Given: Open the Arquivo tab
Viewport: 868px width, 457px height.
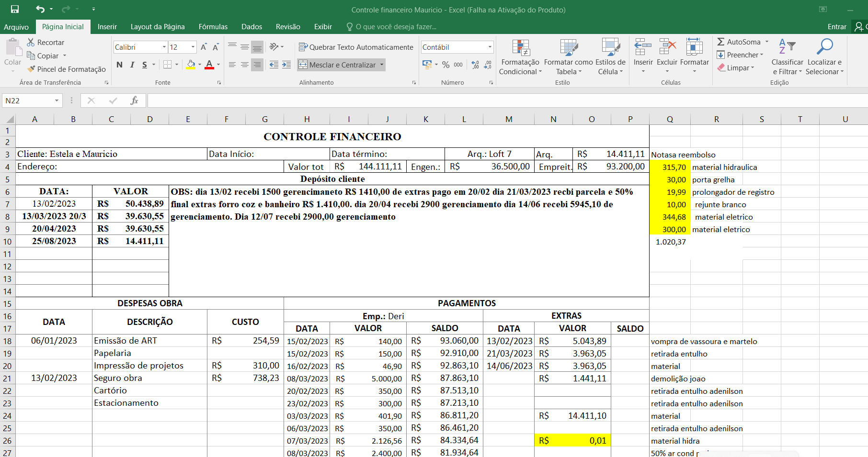Looking at the screenshot, I should pyautogui.click(x=16, y=27).
